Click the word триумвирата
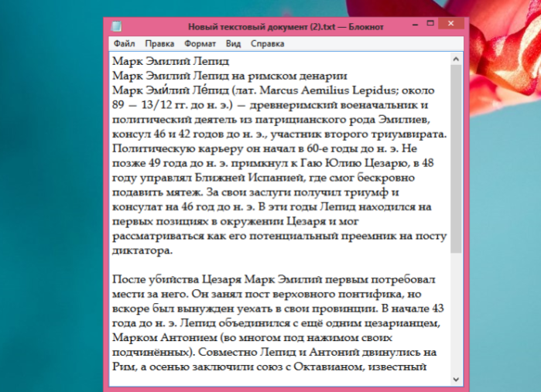Viewport: 541px width, 392px height. click(409, 134)
